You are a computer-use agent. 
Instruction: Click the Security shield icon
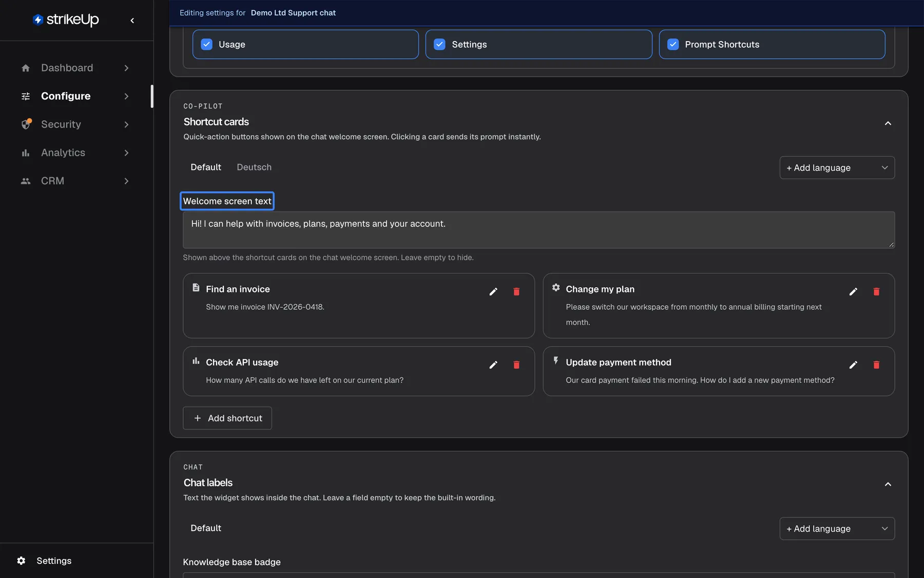tap(26, 124)
